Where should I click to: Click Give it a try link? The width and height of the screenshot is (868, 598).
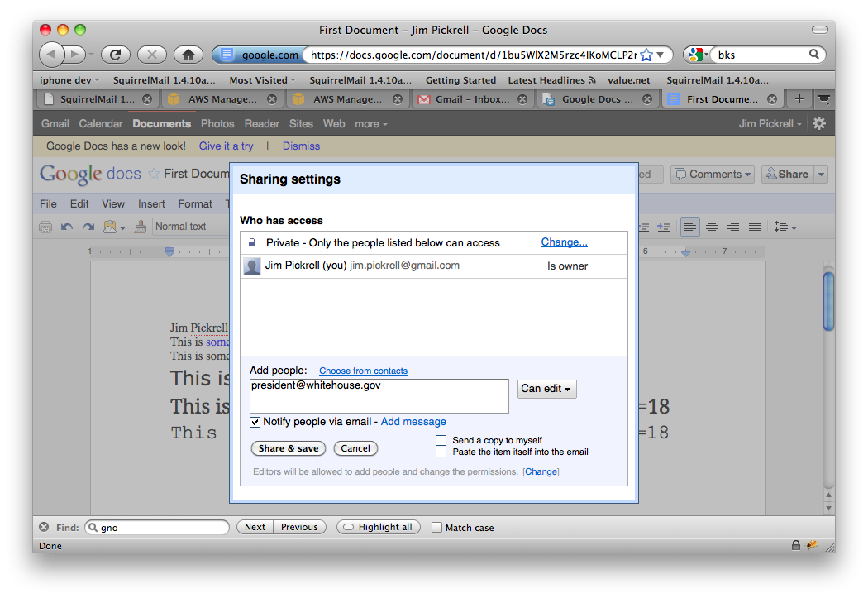(x=226, y=146)
